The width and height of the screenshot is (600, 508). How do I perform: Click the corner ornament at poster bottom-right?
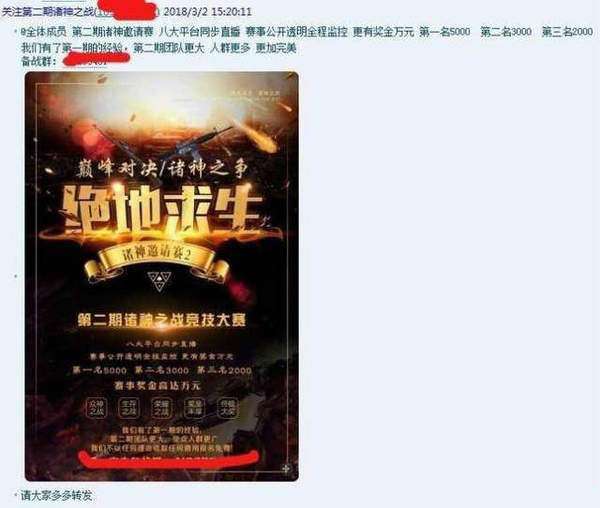pos(286,468)
